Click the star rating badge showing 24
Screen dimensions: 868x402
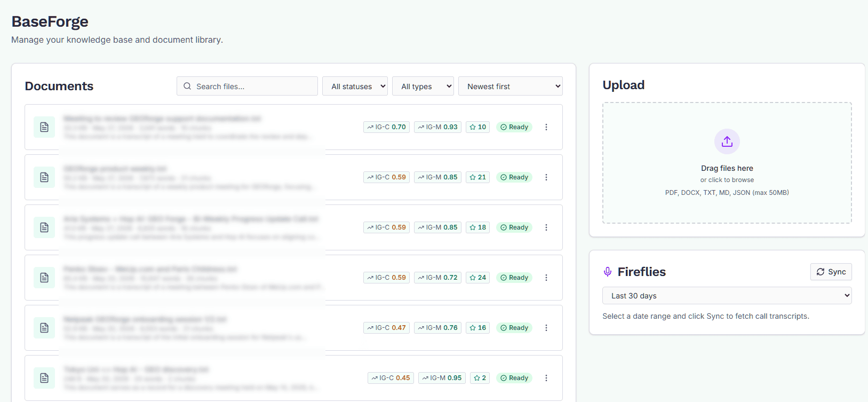click(477, 278)
